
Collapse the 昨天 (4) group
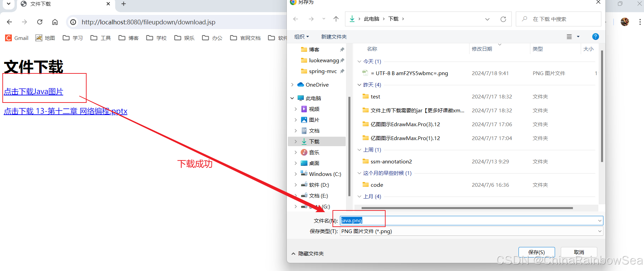[x=359, y=85]
